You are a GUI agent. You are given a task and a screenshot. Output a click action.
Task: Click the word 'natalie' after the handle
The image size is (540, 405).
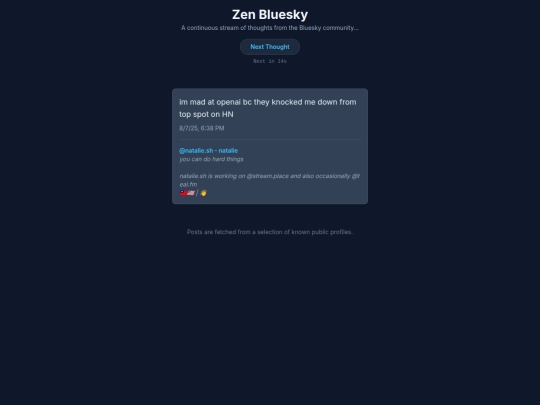coord(228,150)
